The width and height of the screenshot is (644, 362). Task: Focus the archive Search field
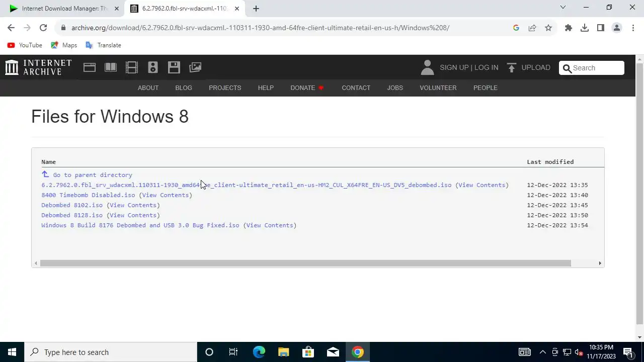(592, 68)
